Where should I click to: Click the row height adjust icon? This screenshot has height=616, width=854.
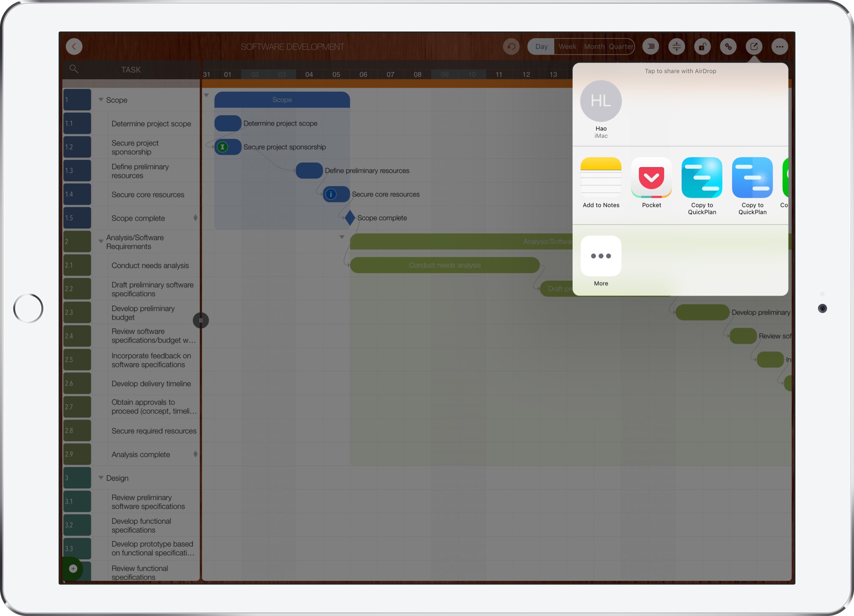coord(676,46)
